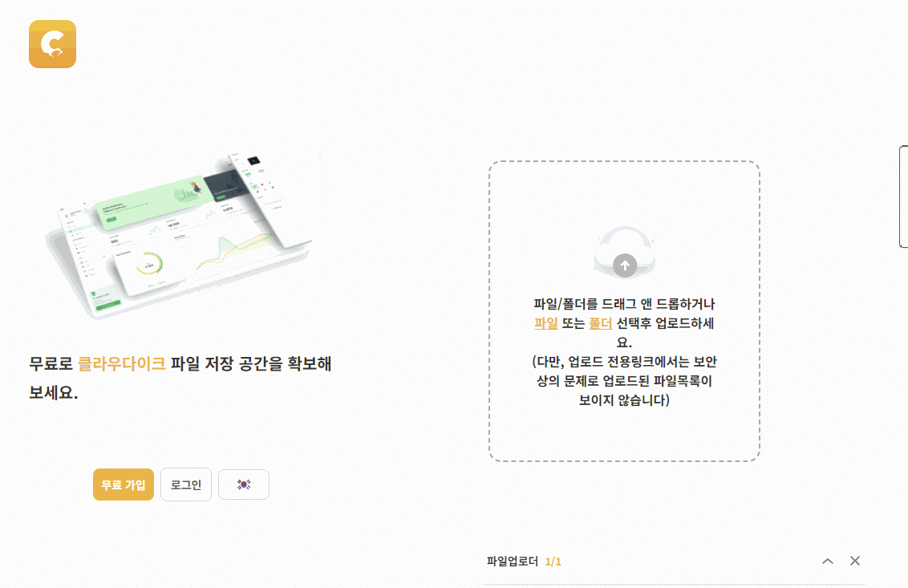Image resolution: width=908 pixels, height=588 pixels.
Task: Click the 보세요. headline line
Action: [53, 393]
